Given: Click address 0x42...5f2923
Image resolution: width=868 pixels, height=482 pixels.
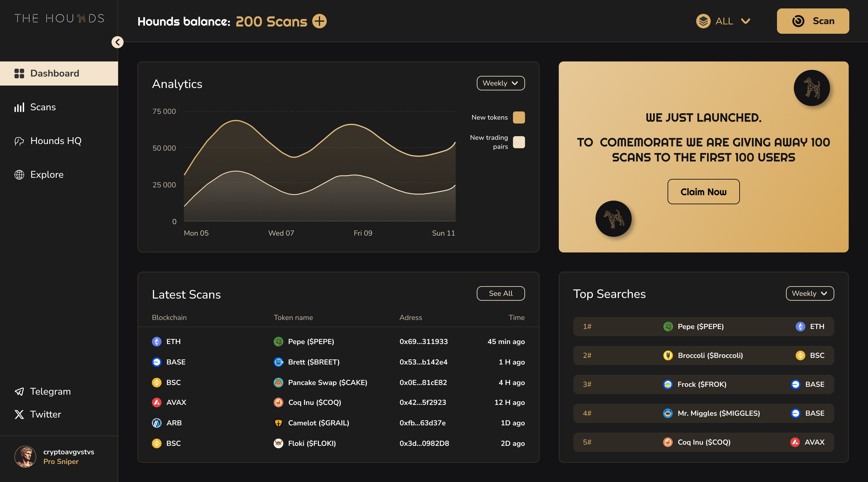Looking at the screenshot, I should (x=423, y=402).
